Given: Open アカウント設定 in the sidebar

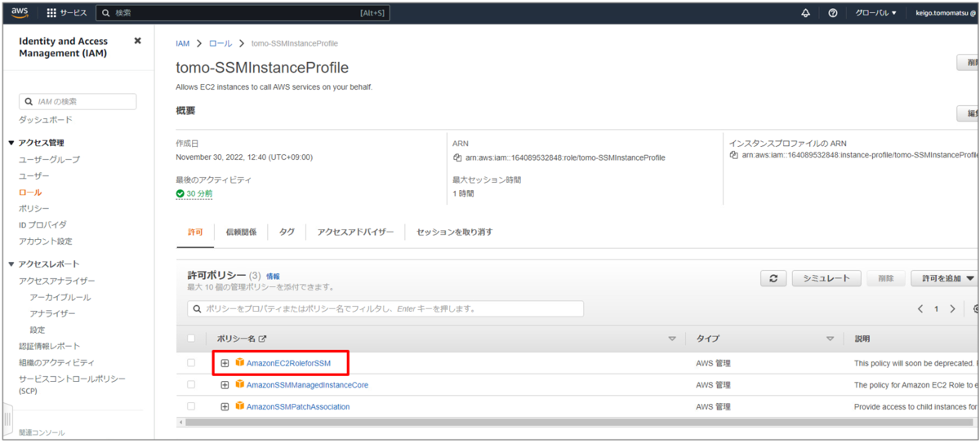Looking at the screenshot, I should tap(45, 241).
